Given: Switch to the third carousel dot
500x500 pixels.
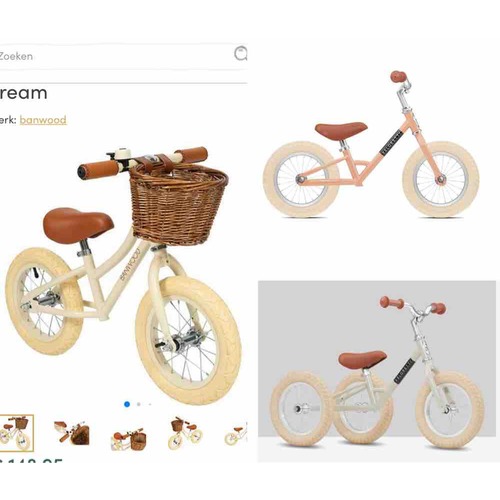Looking at the screenshot, I should (150, 404).
